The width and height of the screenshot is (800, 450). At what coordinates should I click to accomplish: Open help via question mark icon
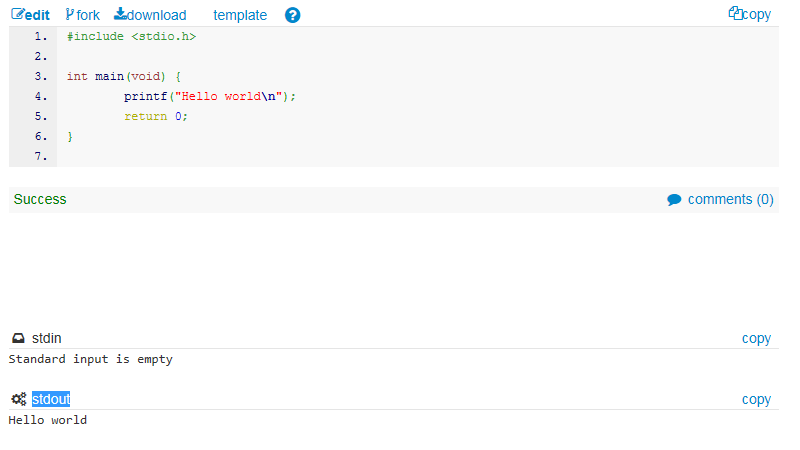[292, 15]
